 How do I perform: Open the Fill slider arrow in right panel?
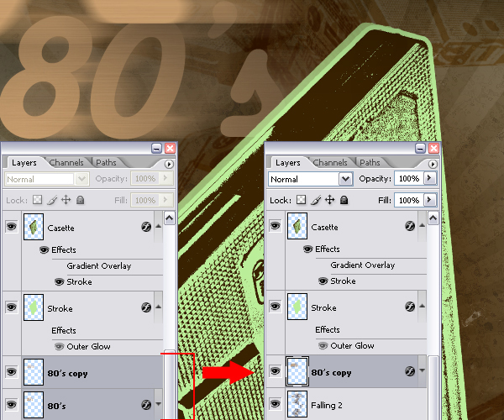pyautogui.click(x=431, y=201)
